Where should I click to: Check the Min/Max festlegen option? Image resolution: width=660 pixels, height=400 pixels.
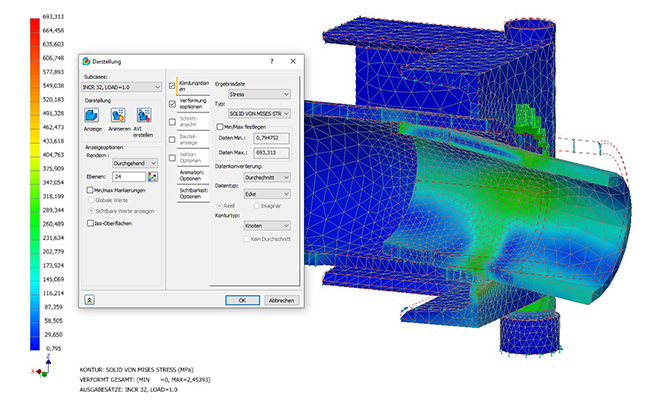pos(220,128)
